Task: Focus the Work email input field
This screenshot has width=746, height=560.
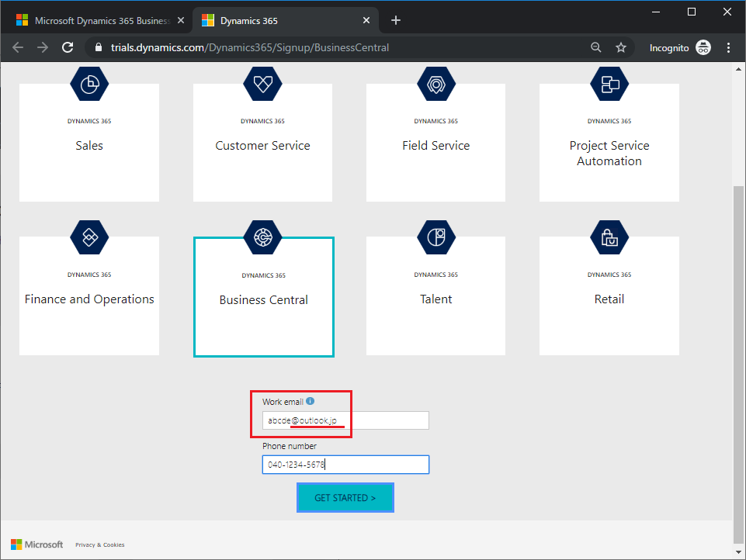Action: click(x=346, y=420)
